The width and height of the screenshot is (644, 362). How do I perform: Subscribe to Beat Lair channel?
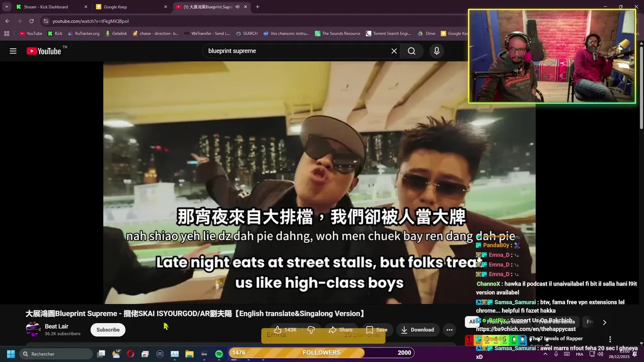pyautogui.click(x=108, y=330)
